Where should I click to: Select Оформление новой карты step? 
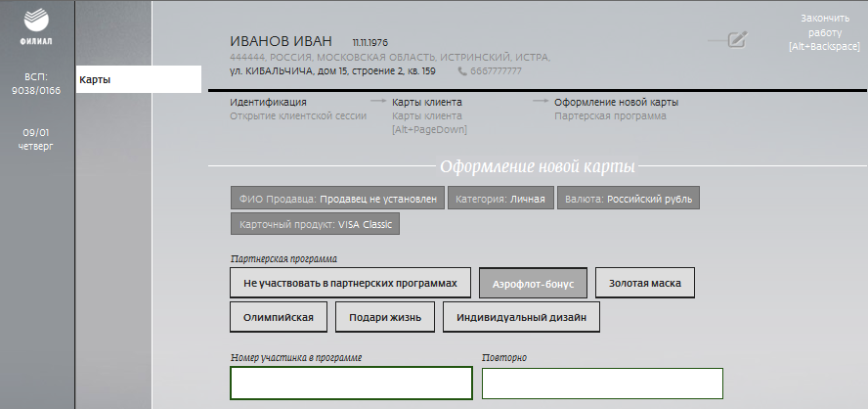point(616,102)
